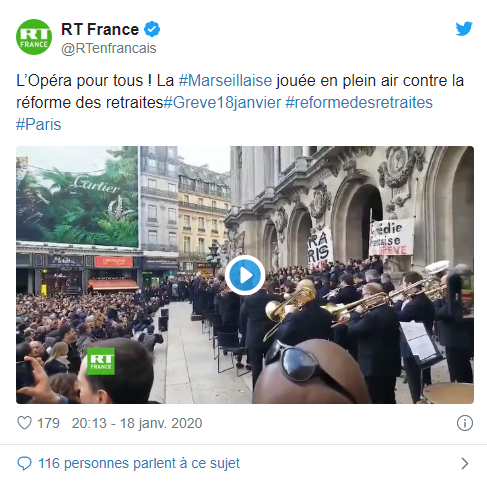Click the blue verified badge
487x481 pixels.
pos(152,29)
